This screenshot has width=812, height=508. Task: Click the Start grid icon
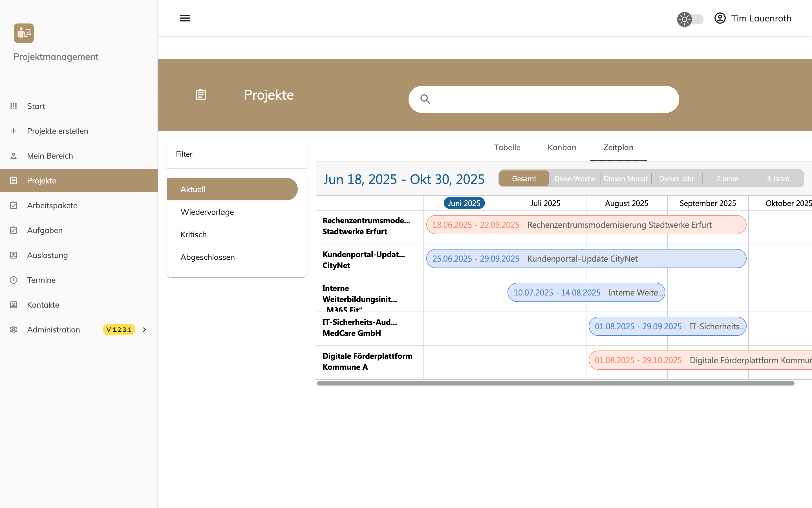14,106
